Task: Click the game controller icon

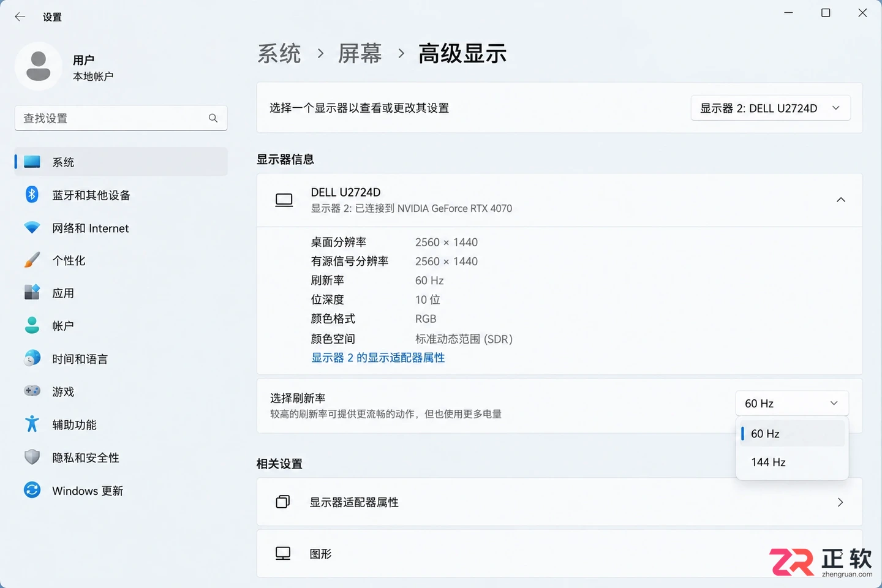Action: click(x=32, y=391)
